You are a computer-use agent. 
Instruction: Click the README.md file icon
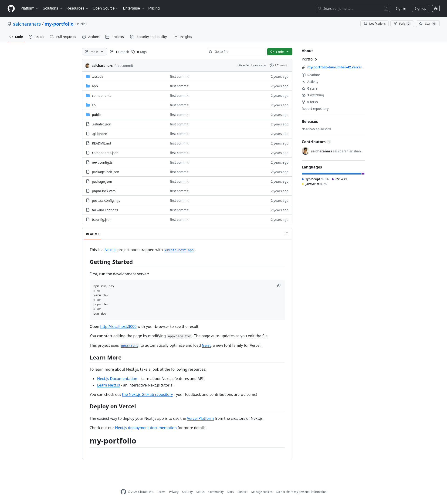click(88, 143)
